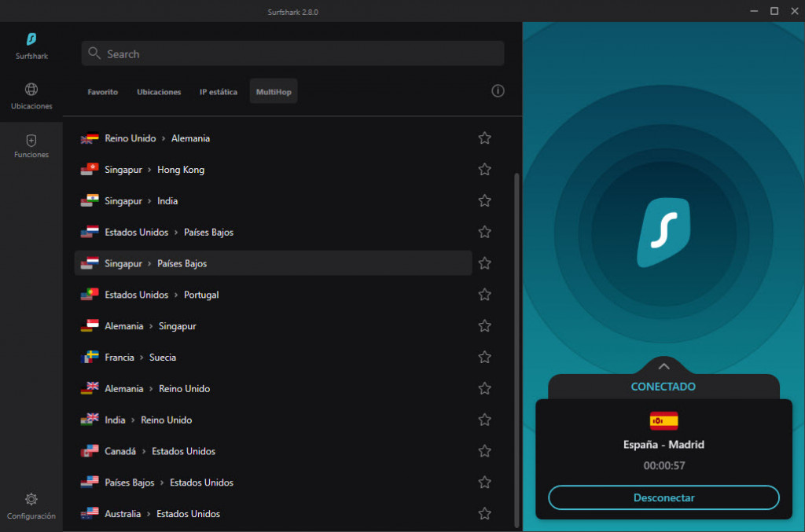Focus the Search input field
Viewport: 805px width, 532px height.
292,53
